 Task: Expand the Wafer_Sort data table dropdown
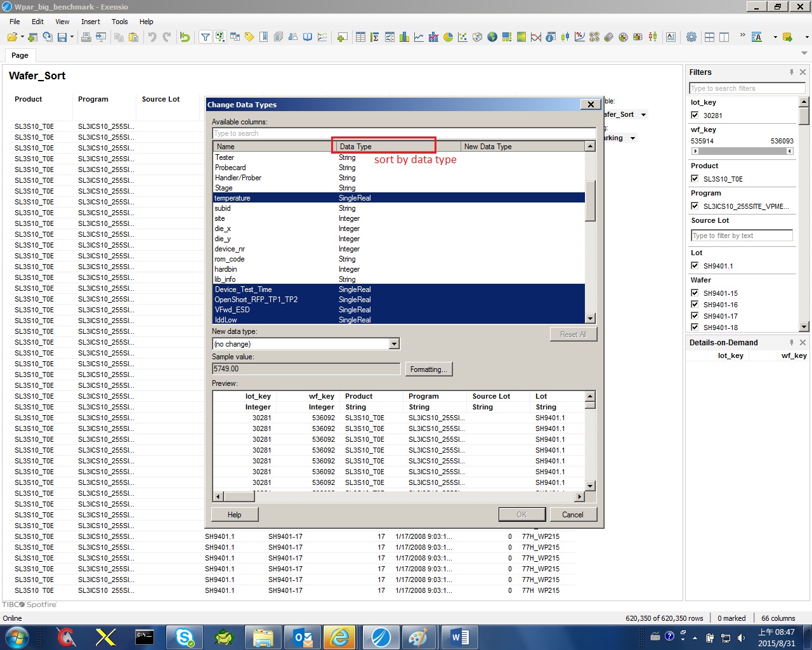point(643,115)
